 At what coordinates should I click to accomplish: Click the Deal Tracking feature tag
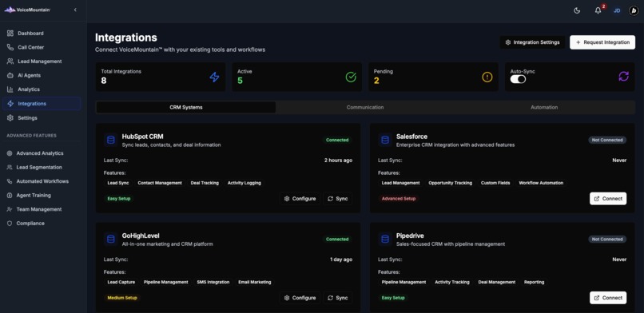tap(205, 183)
